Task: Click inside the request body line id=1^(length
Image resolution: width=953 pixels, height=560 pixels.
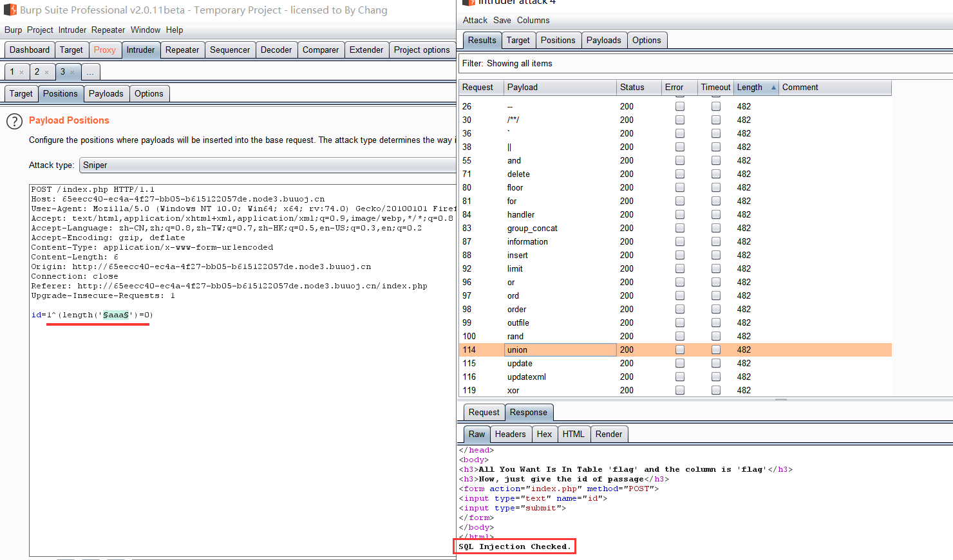Action: 92,315
